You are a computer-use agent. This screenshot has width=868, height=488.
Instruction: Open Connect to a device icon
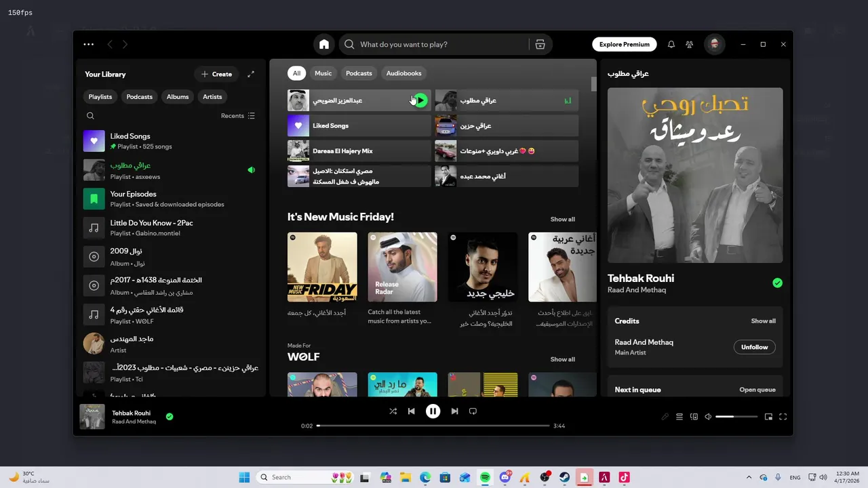pos(694,417)
